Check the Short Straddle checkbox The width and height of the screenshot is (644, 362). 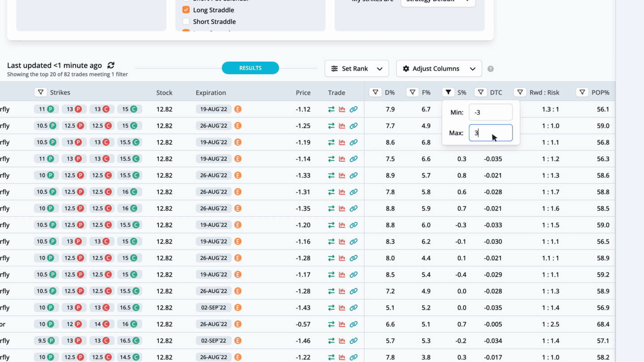pos(186,21)
